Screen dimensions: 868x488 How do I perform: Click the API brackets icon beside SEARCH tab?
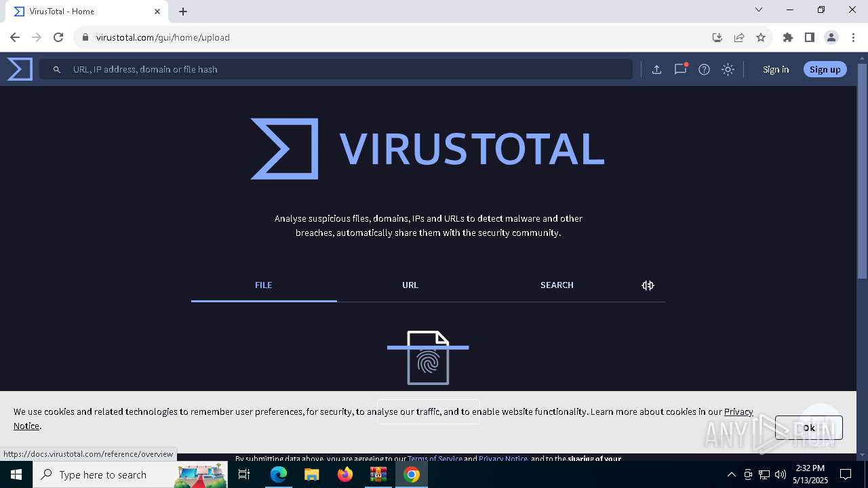(x=648, y=285)
